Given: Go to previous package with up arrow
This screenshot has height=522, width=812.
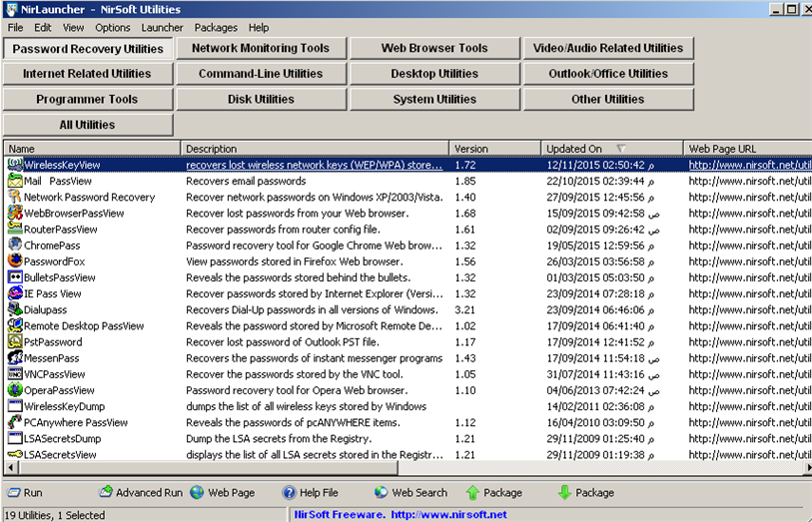Looking at the screenshot, I should [473, 492].
